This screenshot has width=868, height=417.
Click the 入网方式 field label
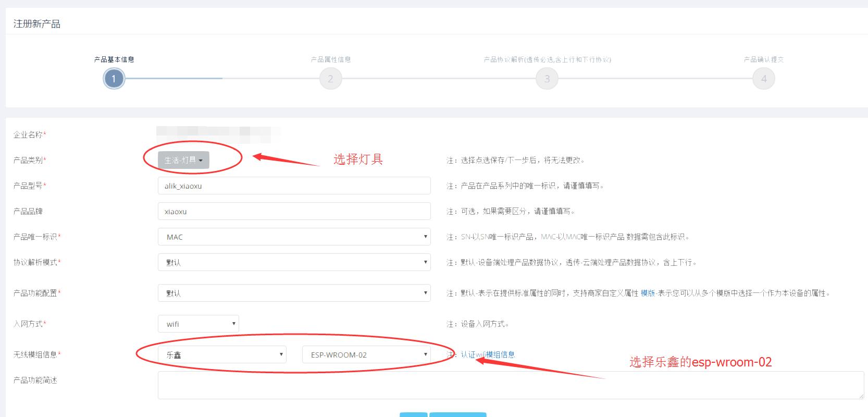coord(30,324)
